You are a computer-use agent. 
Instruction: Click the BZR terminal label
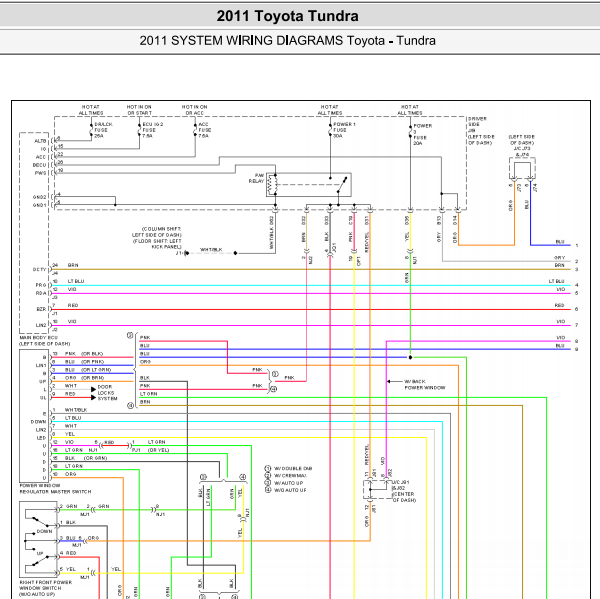[41, 309]
